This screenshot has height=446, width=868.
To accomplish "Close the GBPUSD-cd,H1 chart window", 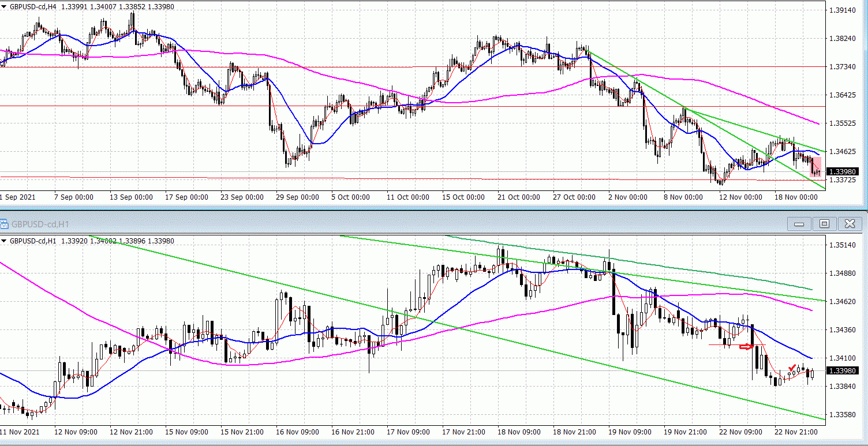I will point(850,224).
